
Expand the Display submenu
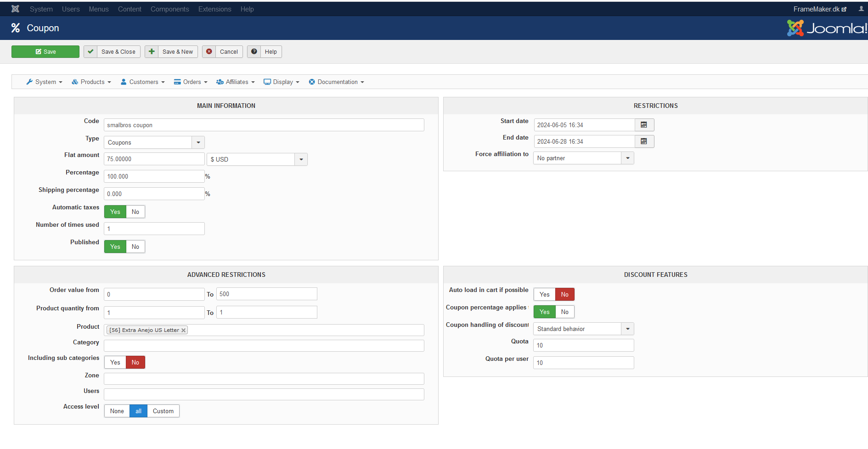(282, 82)
